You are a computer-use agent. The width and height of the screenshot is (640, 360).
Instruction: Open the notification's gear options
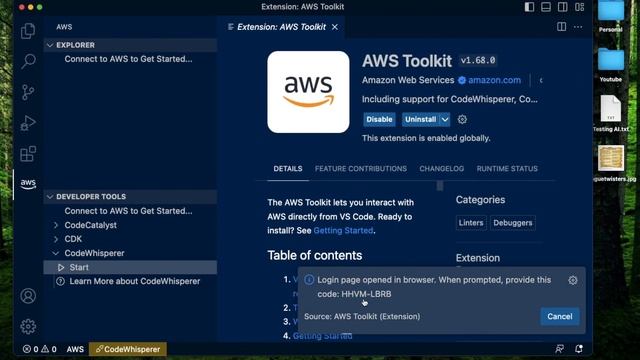click(573, 280)
